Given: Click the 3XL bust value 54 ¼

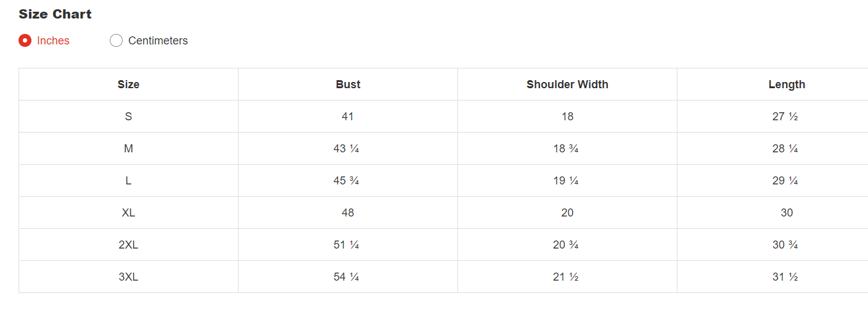Looking at the screenshot, I should pos(346,277).
